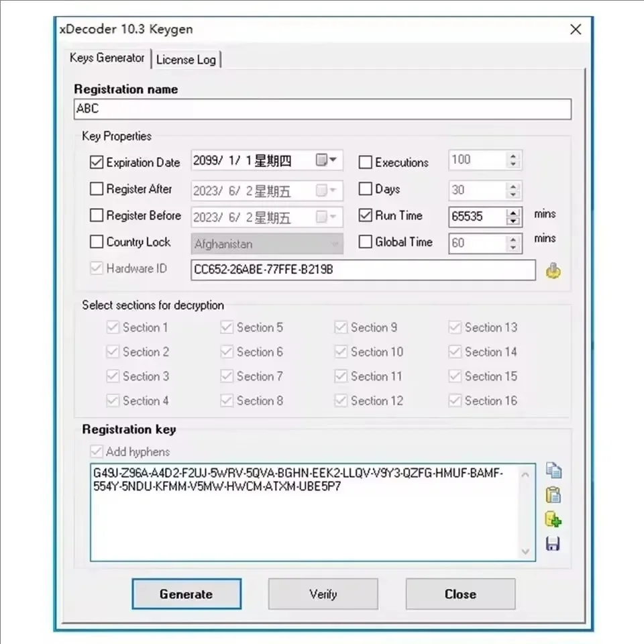Click the Section 12 checkbox

(x=341, y=400)
